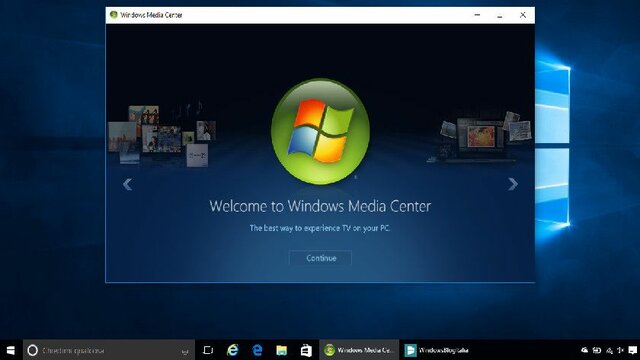640x360 pixels.
Task: Switch to Windows Media Center taskbar button
Action: tap(359, 350)
